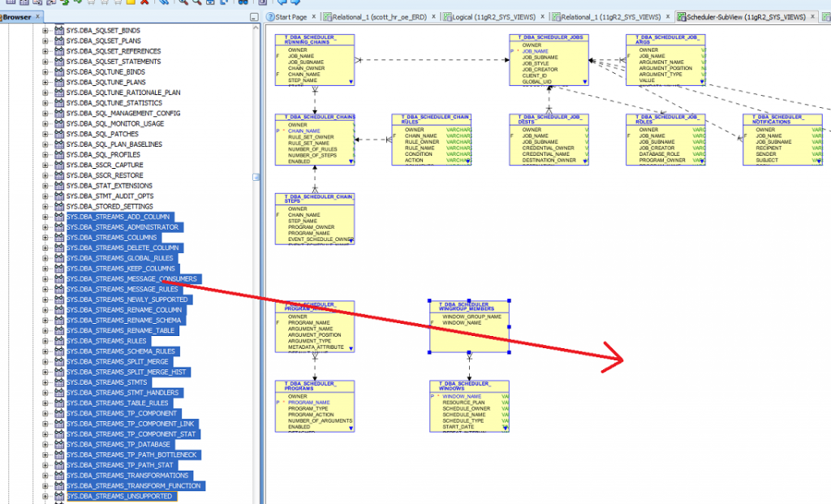This screenshot has width=831, height=504.
Task: Click the fit-to-window diagram icon
Action: click(x=210, y=4)
